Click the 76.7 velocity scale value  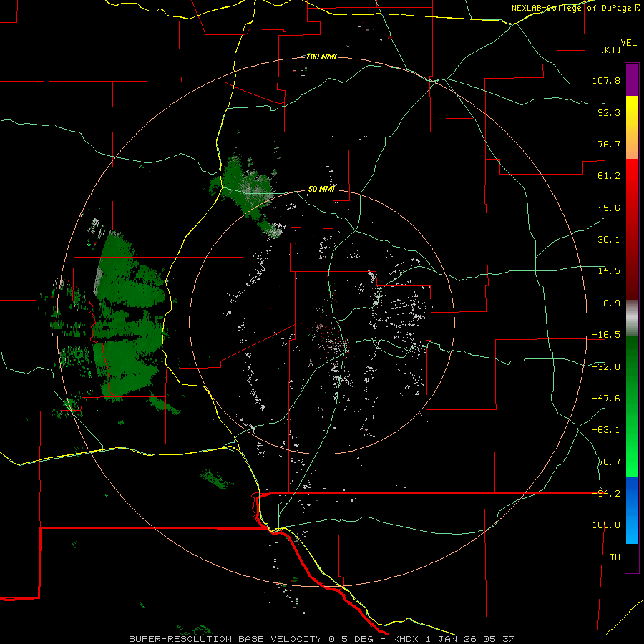609,144
